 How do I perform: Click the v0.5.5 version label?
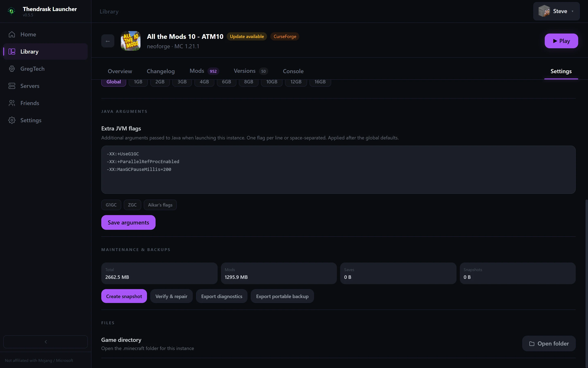point(28,15)
